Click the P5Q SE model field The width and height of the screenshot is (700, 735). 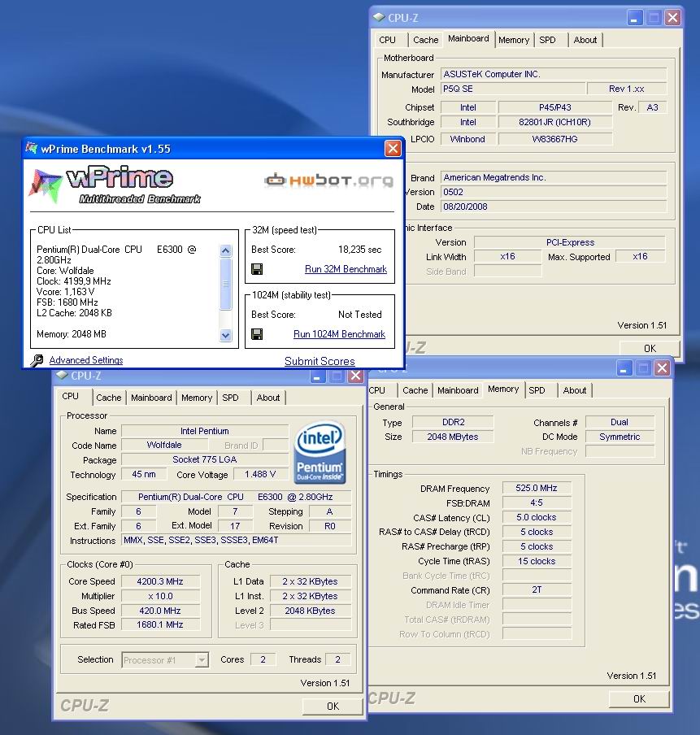click(x=513, y=89)
